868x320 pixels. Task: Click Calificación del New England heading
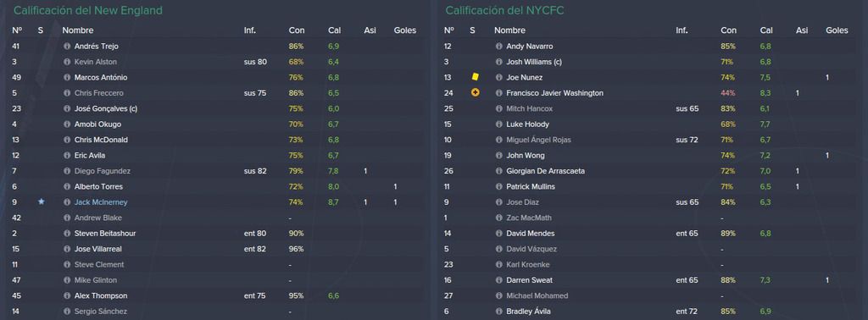pyautogui.click(x=88, y=10)
